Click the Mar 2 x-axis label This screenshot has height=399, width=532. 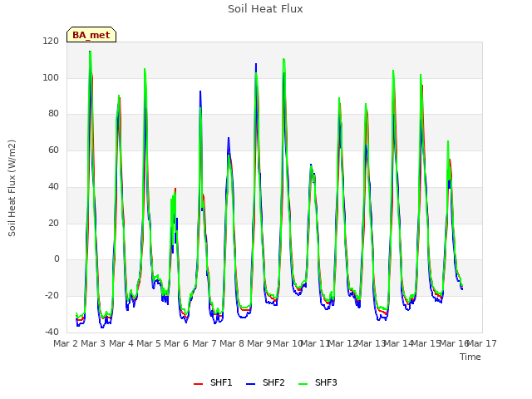click(x=66, y=343)
